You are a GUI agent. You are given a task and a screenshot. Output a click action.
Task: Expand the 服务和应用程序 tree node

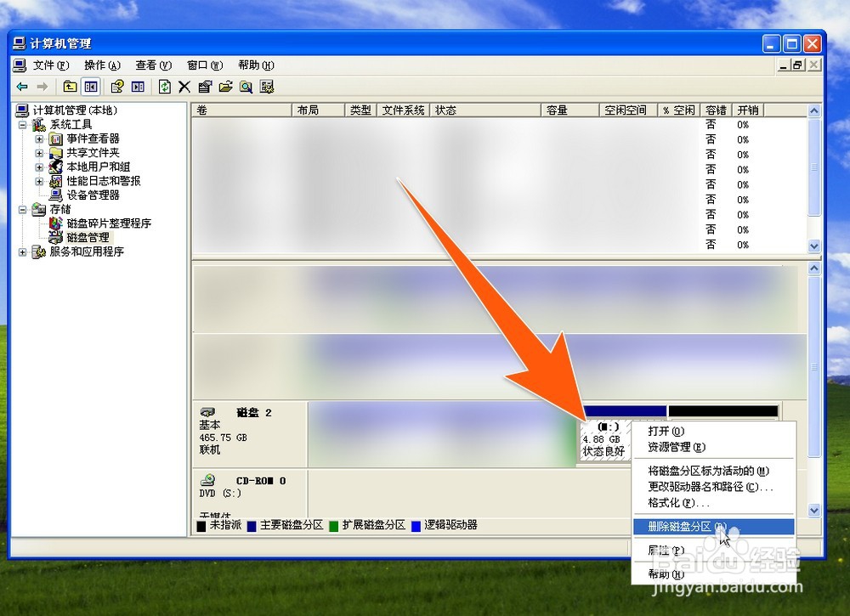pyautogui.click(x=22, y=252)
